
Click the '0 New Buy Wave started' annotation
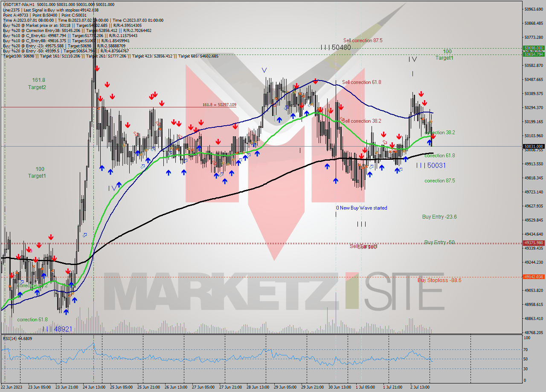362,208
